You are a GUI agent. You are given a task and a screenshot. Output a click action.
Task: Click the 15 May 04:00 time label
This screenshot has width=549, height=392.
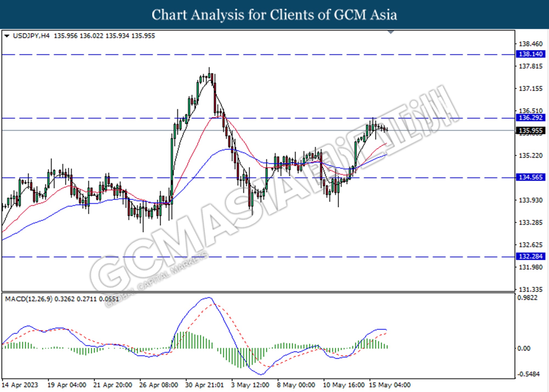coord(390,385)
